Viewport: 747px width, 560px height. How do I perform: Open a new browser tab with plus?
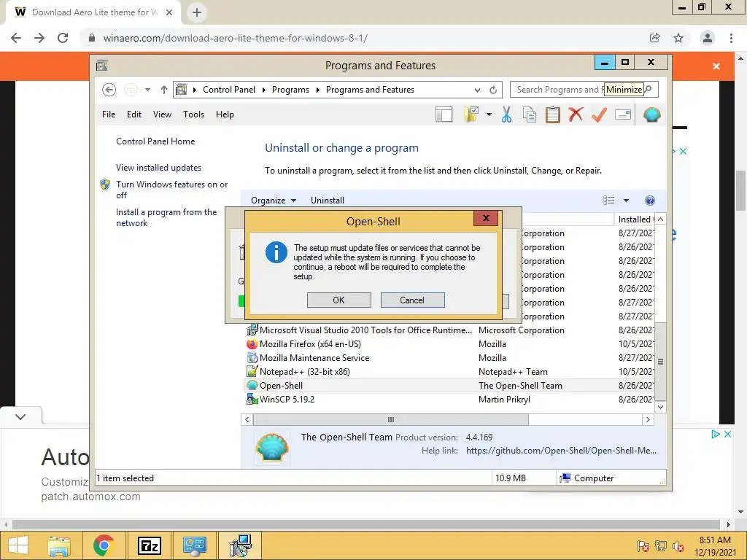pyautogui.click(x=197, y=12)
